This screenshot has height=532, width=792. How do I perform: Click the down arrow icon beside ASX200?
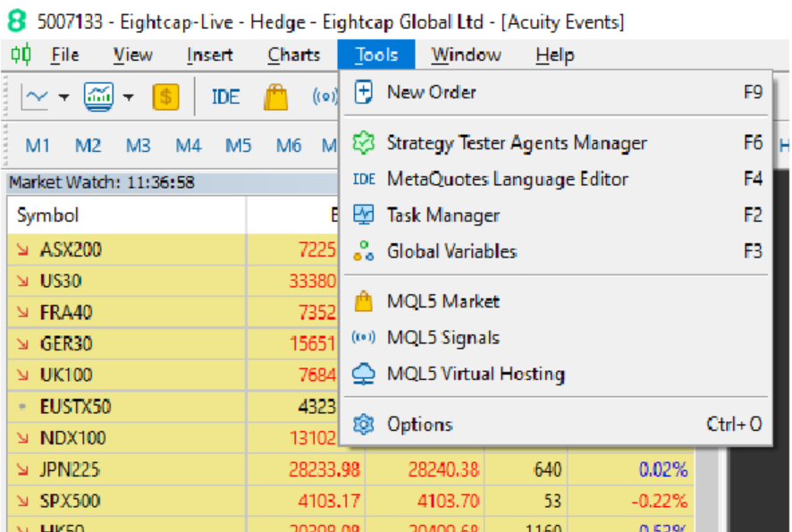tap(22, 249)
